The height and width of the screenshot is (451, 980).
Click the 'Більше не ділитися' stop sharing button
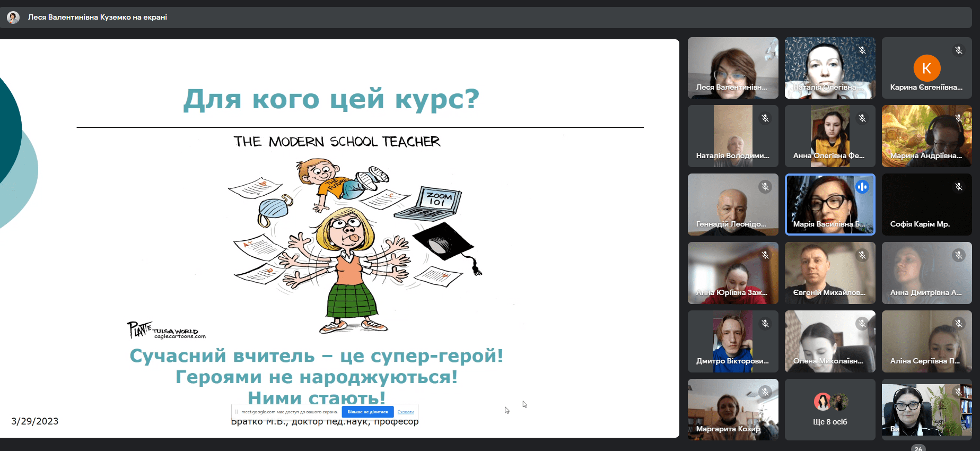(x=367, y=412)
